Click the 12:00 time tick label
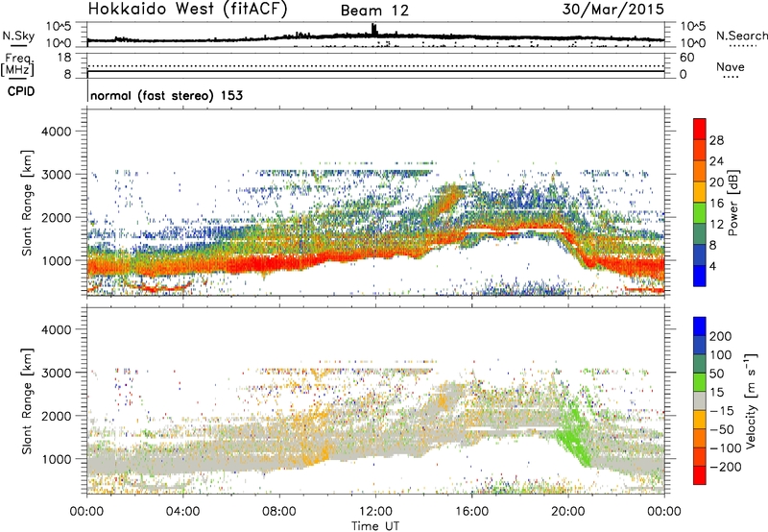 [x=375, y=512]
